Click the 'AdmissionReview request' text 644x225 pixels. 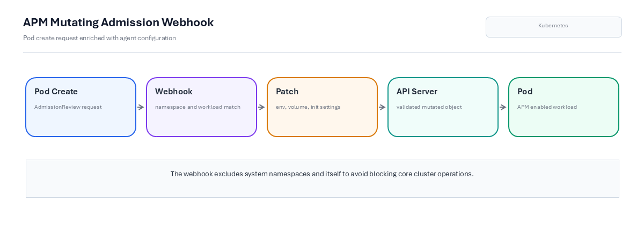(x=68, y=107)
